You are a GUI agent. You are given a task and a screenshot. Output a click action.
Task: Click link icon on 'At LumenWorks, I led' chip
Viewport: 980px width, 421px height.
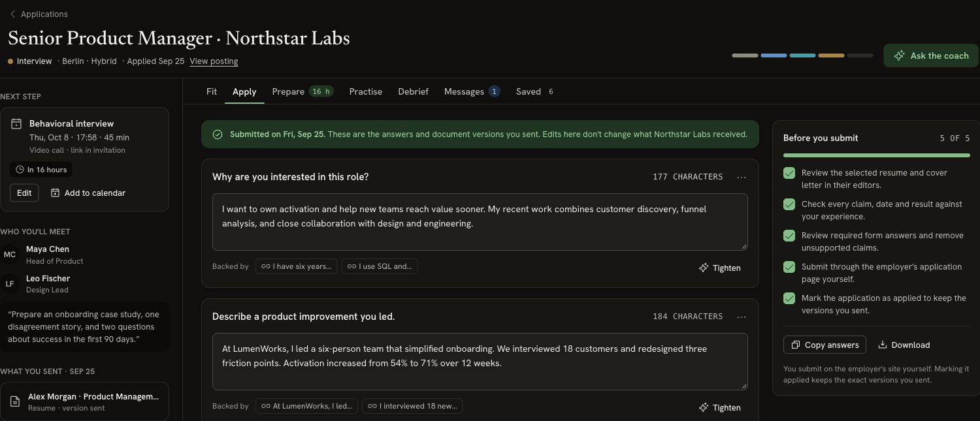[265, 406]
